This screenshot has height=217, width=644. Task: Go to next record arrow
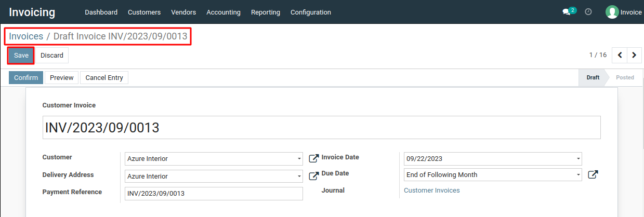pos(634,55)
